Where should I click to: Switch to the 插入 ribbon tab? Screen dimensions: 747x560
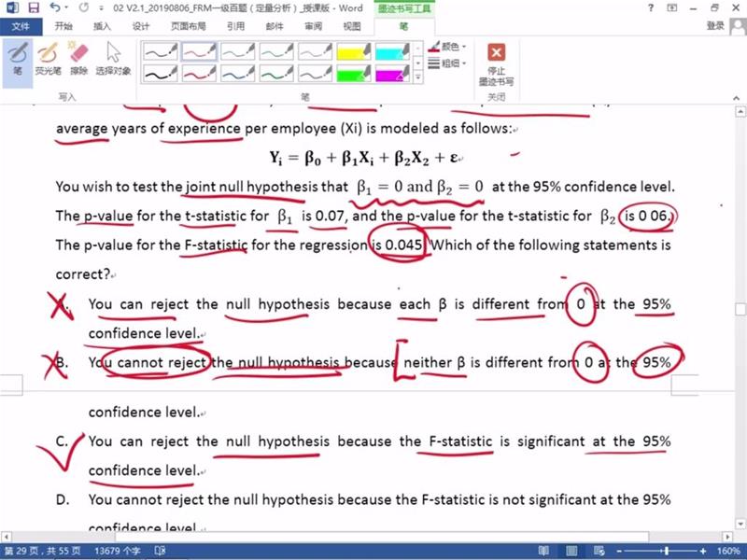click(102, 26)
